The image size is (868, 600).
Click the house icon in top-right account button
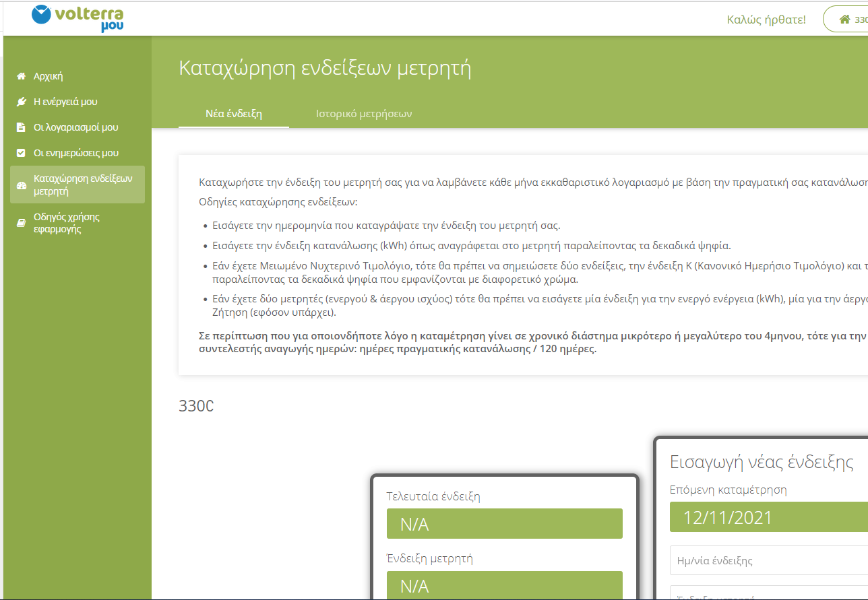844,20
